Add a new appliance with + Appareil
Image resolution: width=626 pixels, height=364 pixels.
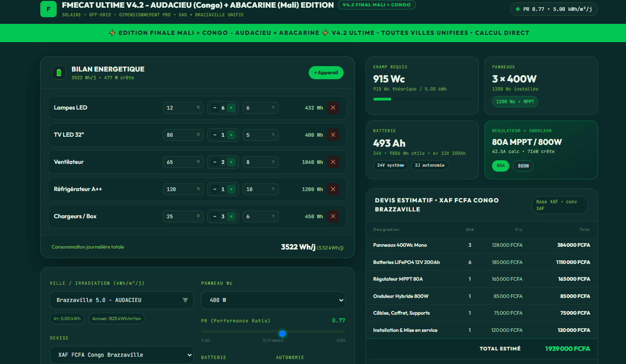pos(326,72)
